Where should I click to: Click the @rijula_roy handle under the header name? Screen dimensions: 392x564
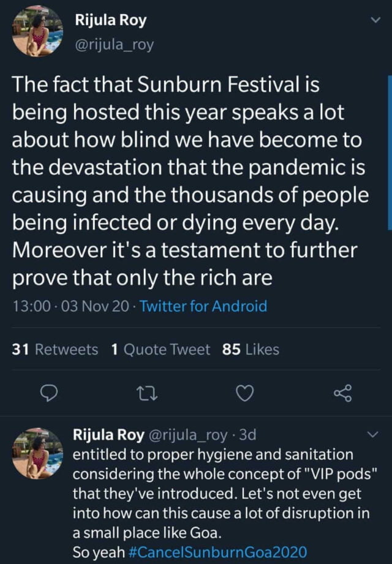pyautogui.click(x=114, y=45)
